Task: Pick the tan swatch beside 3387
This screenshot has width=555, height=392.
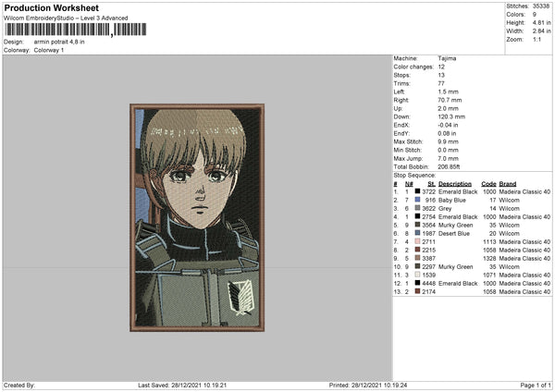Action: 417,258
